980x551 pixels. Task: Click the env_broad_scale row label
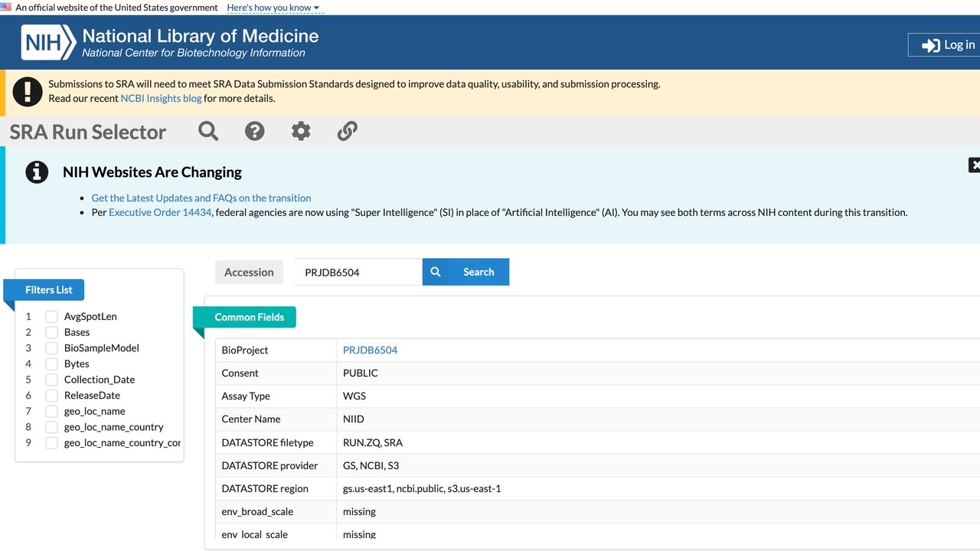pos(257,511)
